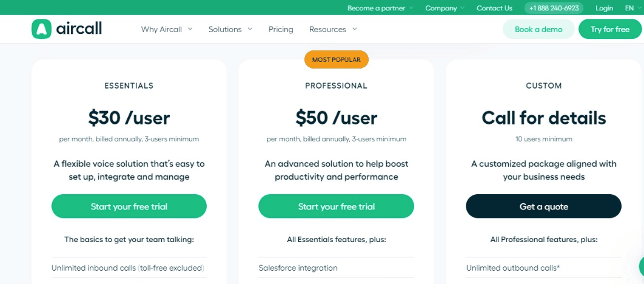Start your free trial for Professional

pos(337,206)
